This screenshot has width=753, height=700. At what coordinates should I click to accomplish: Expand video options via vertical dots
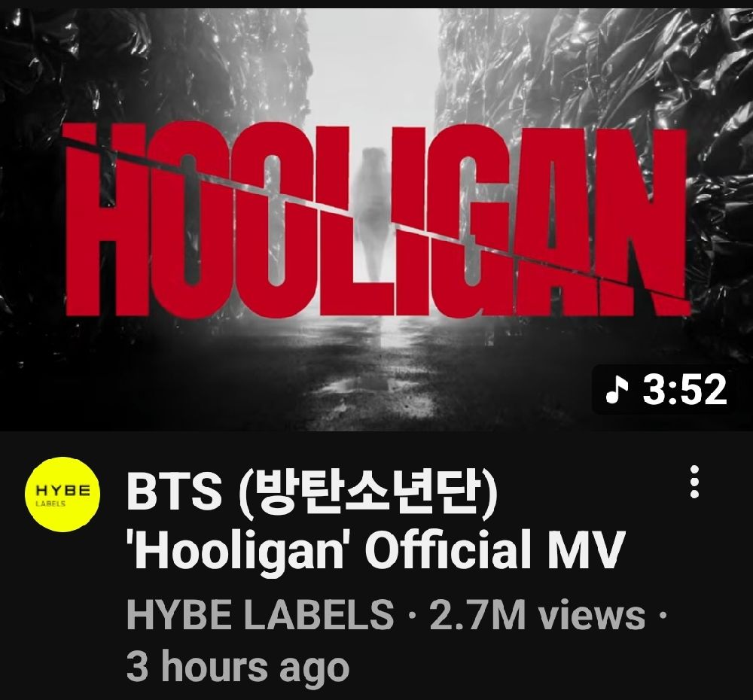click(x=694, y=482)
